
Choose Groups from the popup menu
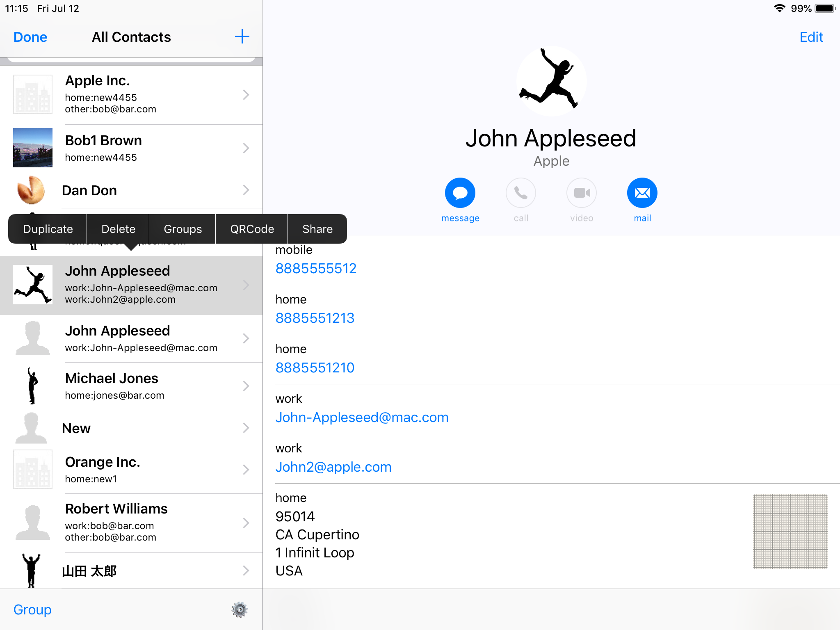point(183,229)
